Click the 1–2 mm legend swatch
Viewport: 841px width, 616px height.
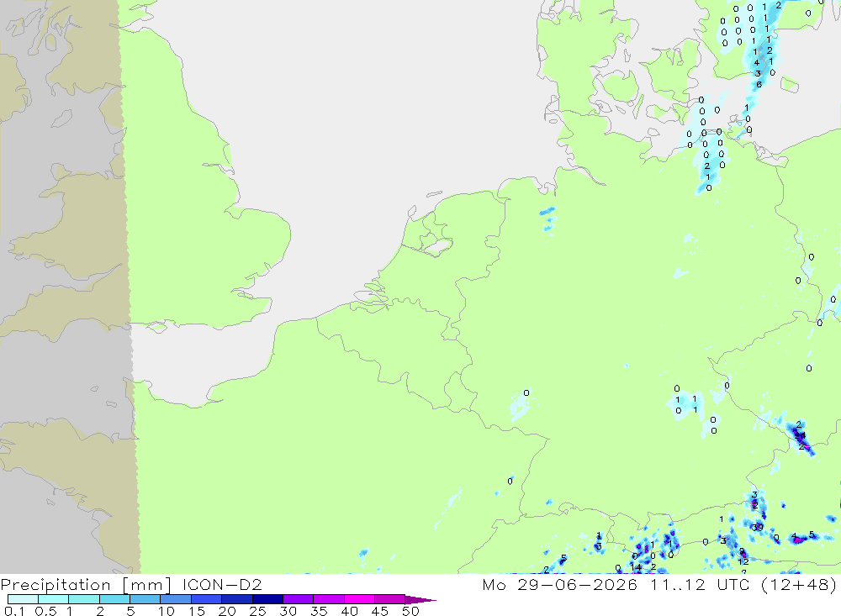tap(84, 599)
